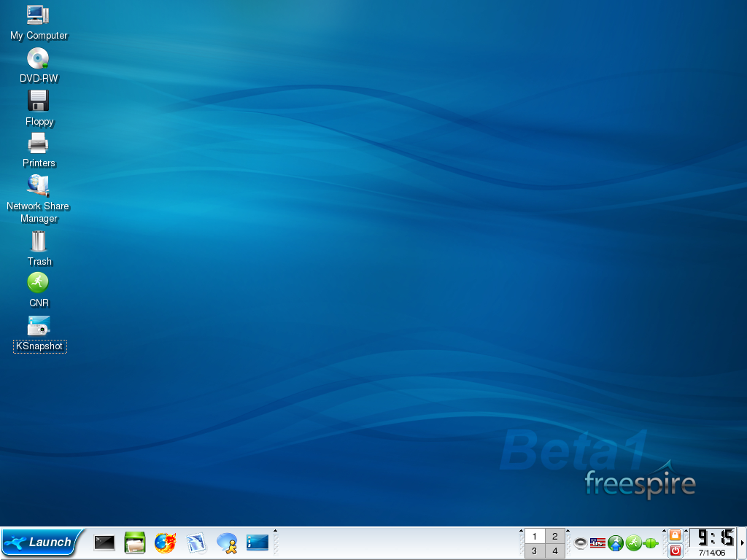Click the show desktop panel icon
Screen dimensions: 747x560
coord(258,542)
